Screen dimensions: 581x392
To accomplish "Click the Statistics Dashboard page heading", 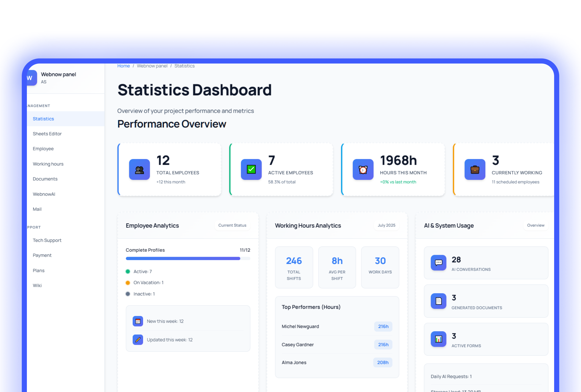I will [194, 90].
